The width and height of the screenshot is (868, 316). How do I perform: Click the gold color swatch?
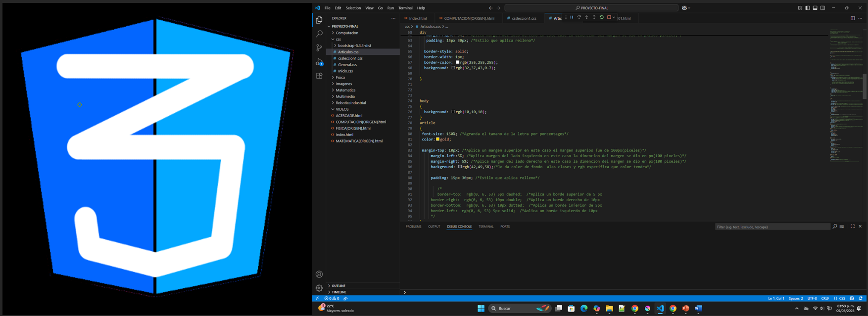point(437,139)
